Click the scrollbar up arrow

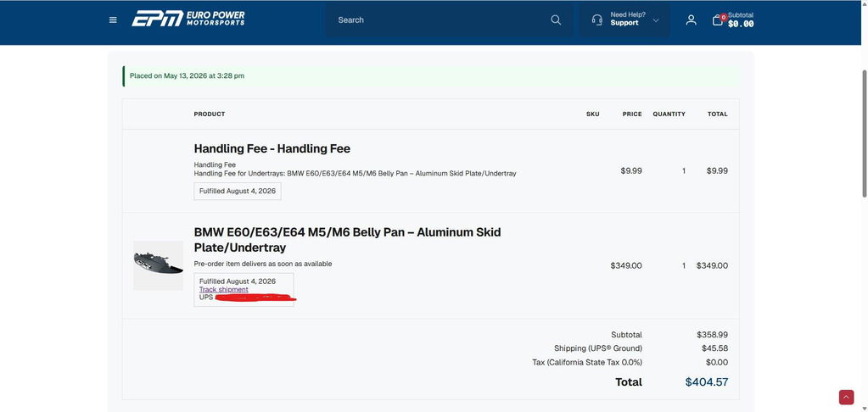[x=864, y=3]
